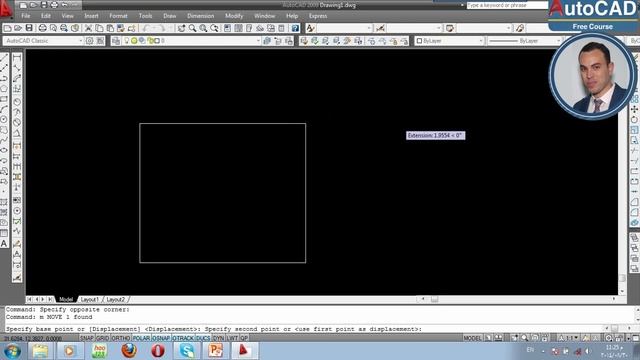Click the New drawing icon
Viewport: 640px width, 360px height.
7,28
